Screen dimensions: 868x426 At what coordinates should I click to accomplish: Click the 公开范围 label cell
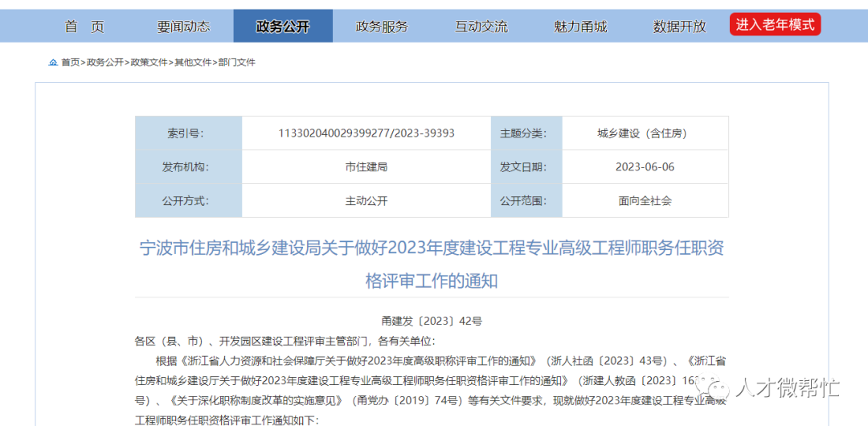[526, 200]
